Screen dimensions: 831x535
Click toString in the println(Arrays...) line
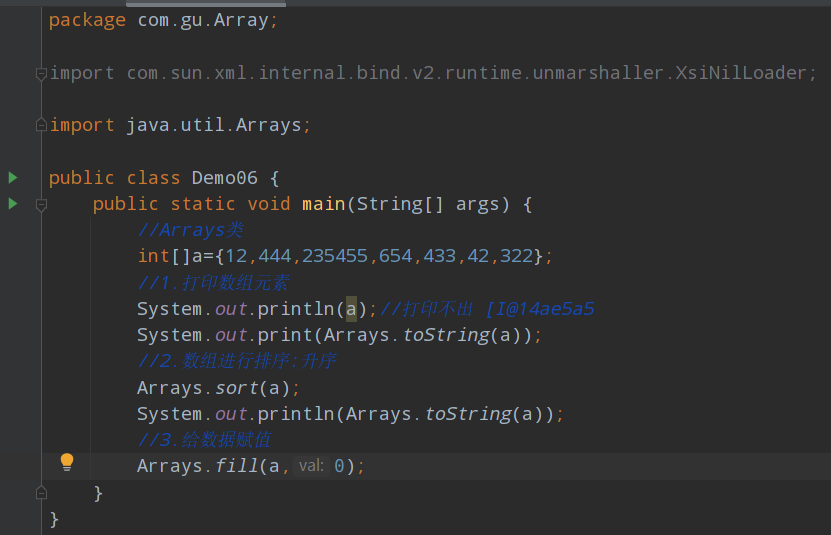(468, 414)
